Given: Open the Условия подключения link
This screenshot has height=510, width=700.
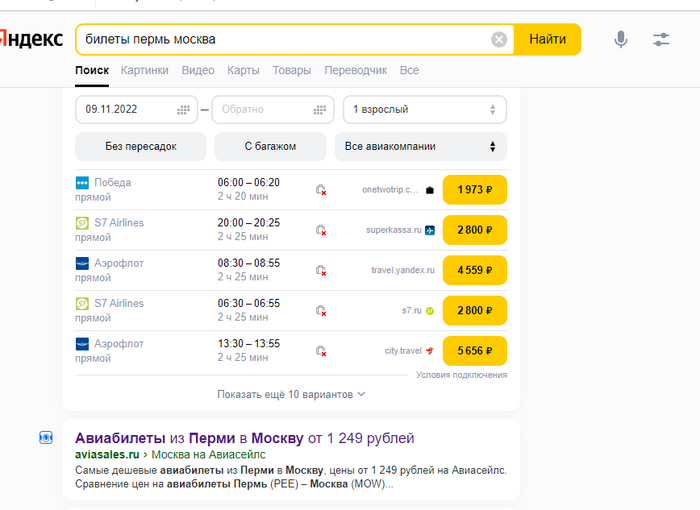Looking at the screenshot, I should point(462,375).
